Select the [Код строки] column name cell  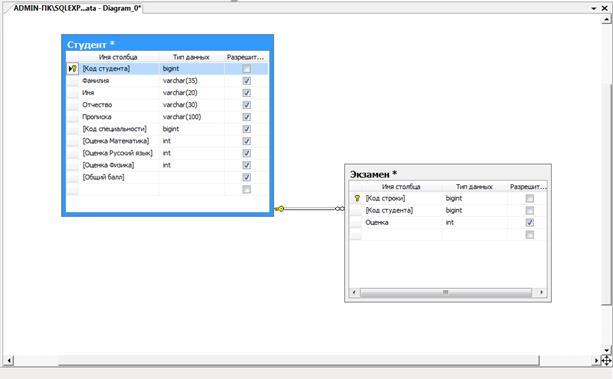coord(402,198)
